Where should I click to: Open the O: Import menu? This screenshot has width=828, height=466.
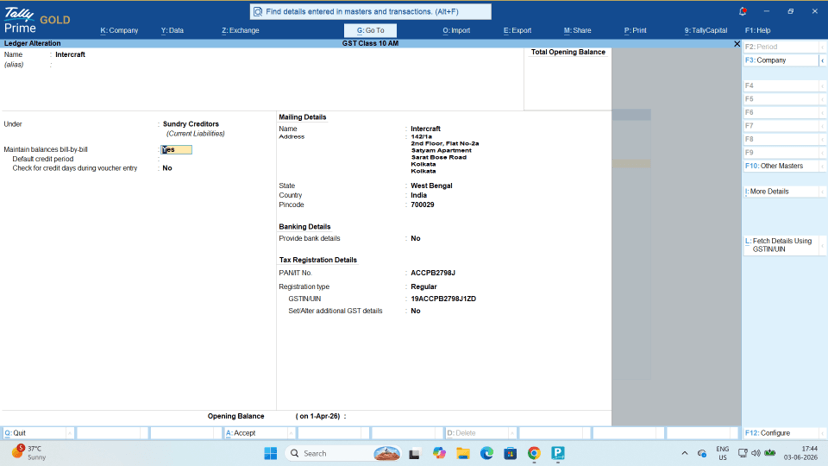coord(456,31)
